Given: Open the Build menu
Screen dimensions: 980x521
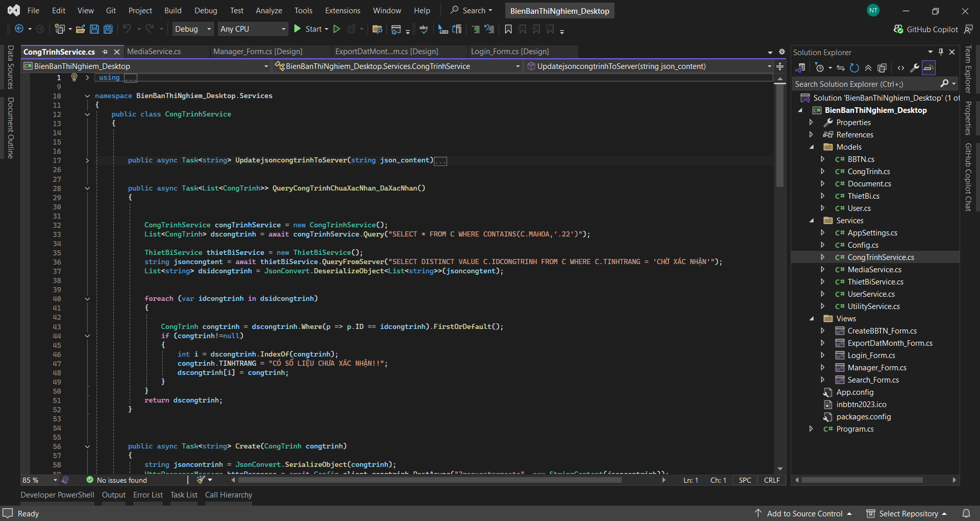Looking at the screenshot, I should [173, 11].
